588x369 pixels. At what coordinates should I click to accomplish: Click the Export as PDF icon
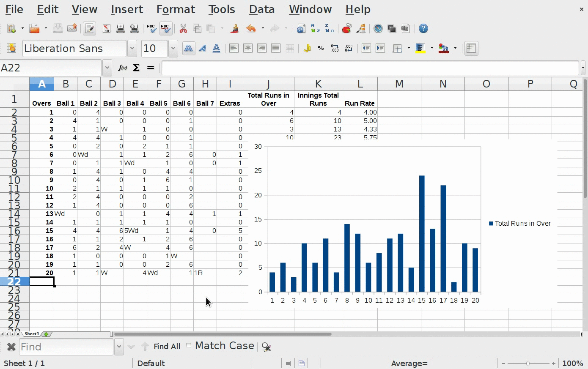(x=106, y=28)
